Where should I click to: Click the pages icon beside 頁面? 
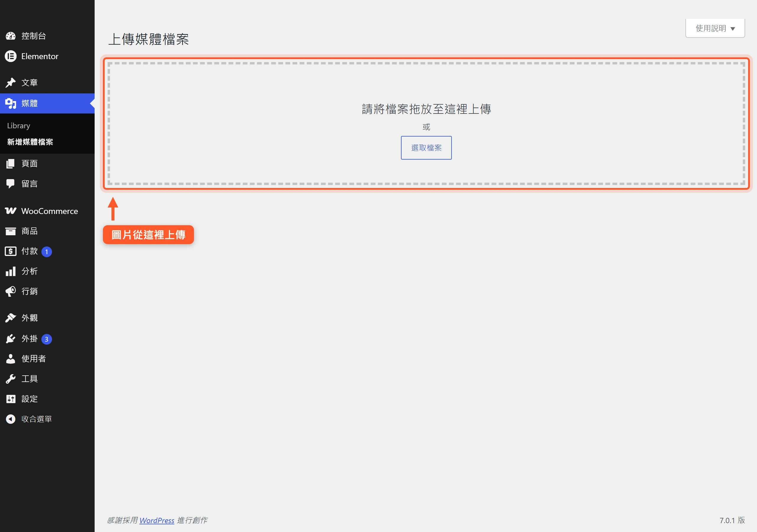point(11,163)
